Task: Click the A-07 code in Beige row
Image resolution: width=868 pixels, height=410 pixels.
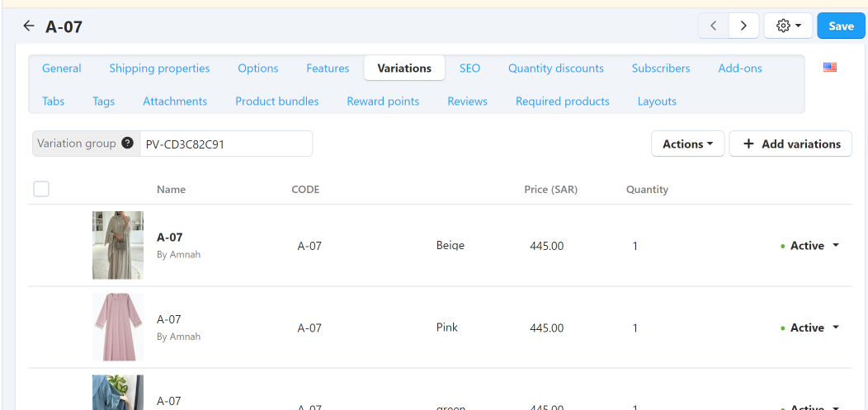Action: (x=309, y=246)
